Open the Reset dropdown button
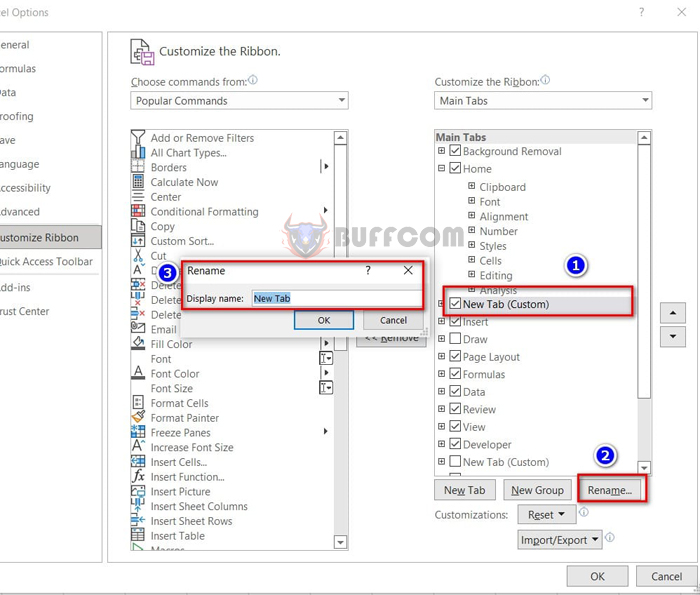The image size is (700, 595). pyautogui.click(x=547, y=515)
